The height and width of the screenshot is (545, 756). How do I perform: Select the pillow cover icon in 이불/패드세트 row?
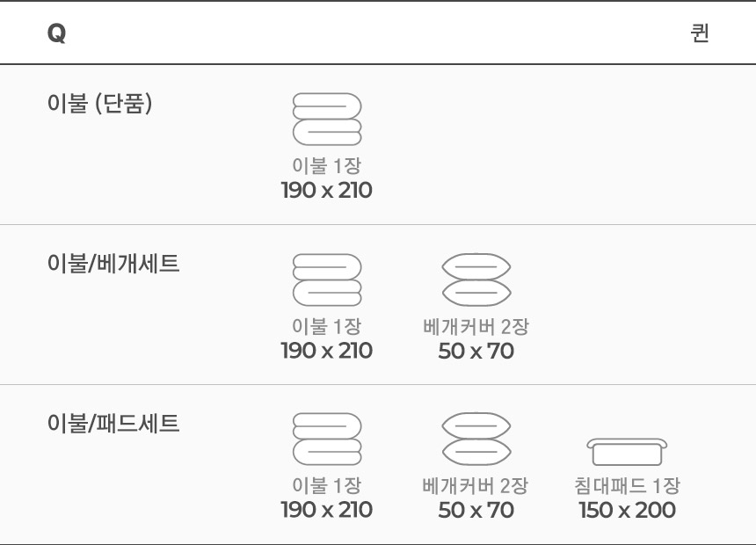click(476, 439)
